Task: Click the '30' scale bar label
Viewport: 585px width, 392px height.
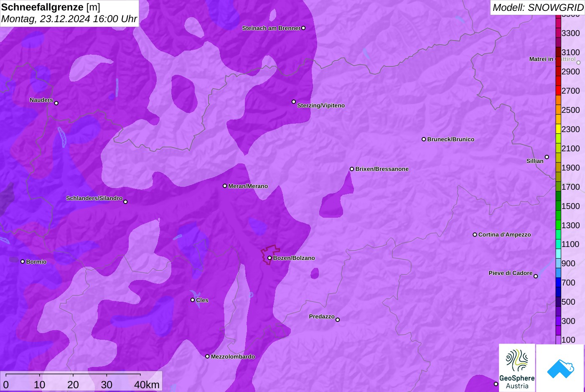Action: 107,384
